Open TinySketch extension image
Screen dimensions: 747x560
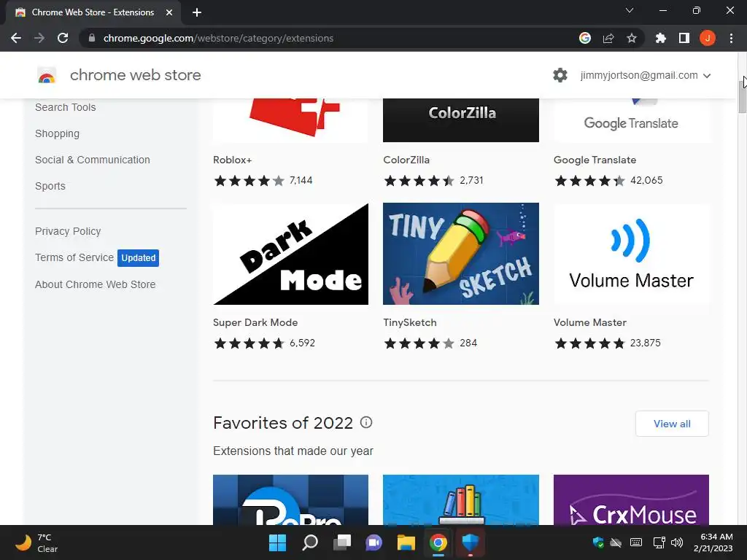point(461,254)
